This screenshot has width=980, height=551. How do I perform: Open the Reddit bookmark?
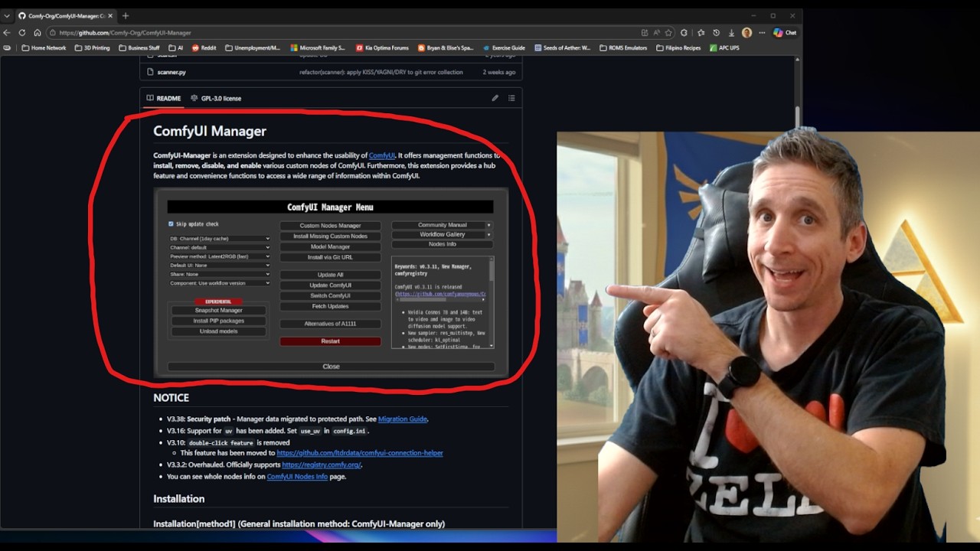tap(204, 47)
